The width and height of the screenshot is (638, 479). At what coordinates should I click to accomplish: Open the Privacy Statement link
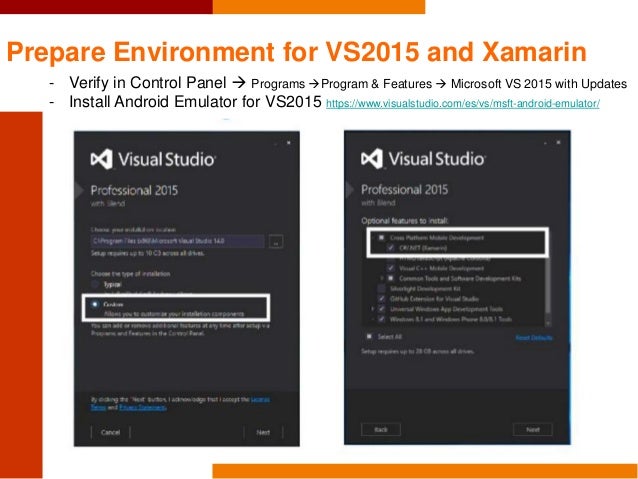click(x=142, y=407)
